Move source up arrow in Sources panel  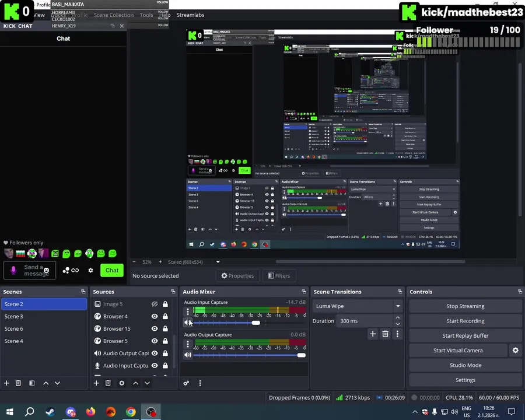(135, 383)
